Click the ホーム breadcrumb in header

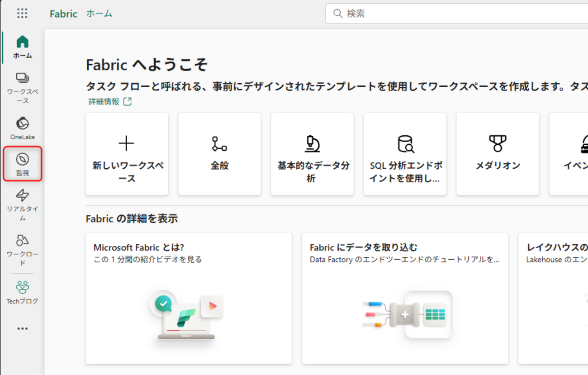point(99,14)
